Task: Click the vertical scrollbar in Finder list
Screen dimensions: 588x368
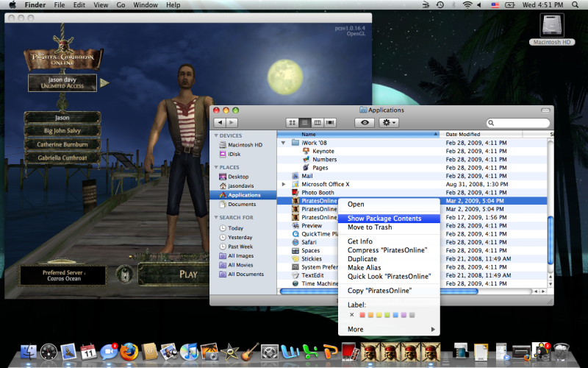Action: (x=550, y=241)
